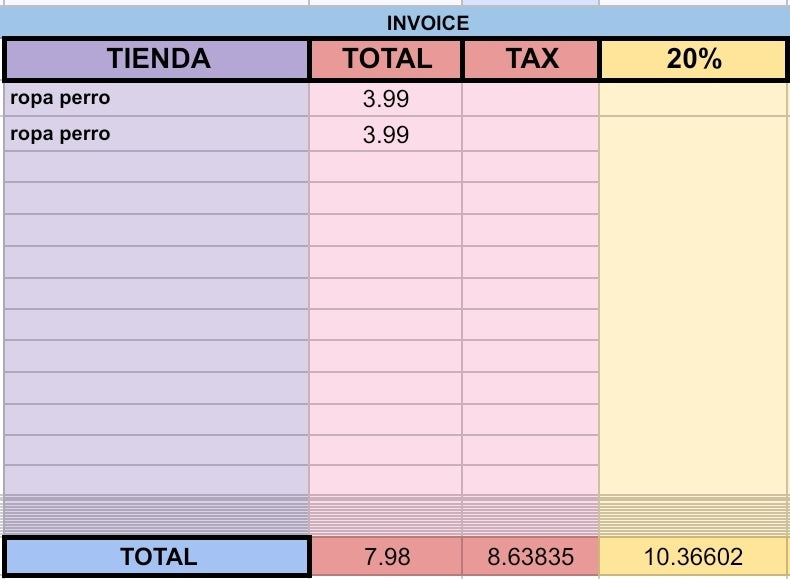Select empty TIENDA cell directly below second ropa perro

(x=158, y=167)
